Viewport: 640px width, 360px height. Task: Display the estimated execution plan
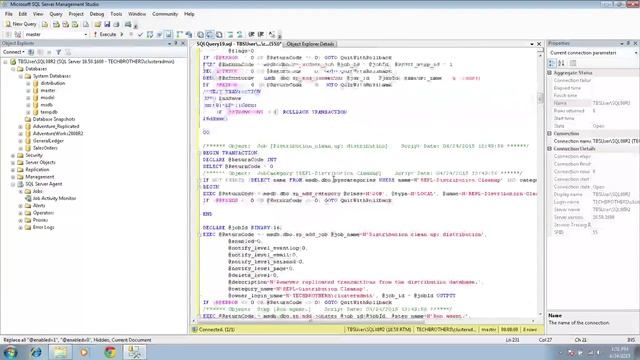(x=150, y=35)
